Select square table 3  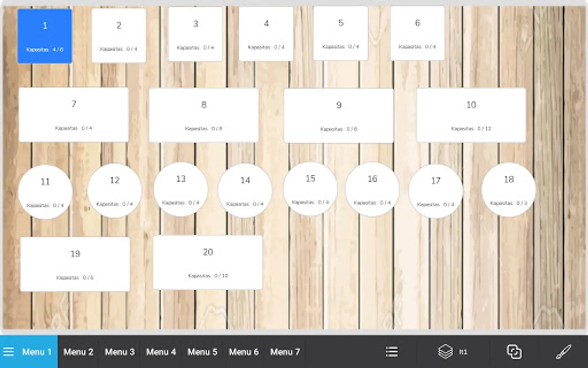pos(195,34)
